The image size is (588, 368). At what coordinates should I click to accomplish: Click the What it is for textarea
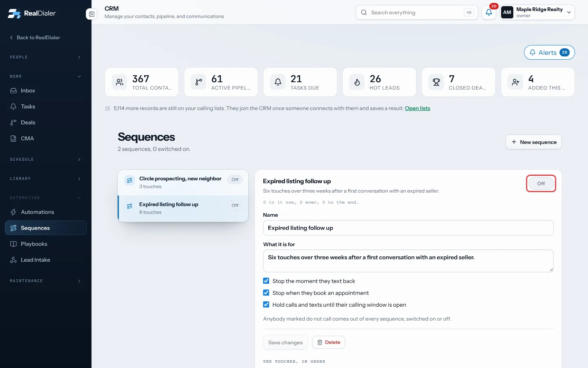(x=408, y=261)
